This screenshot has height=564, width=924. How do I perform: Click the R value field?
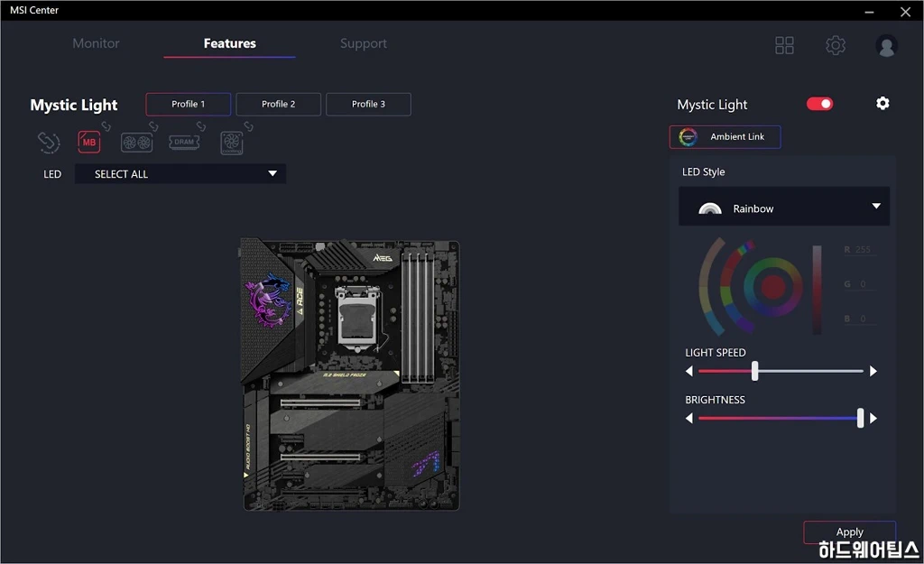tap(860, 249)
